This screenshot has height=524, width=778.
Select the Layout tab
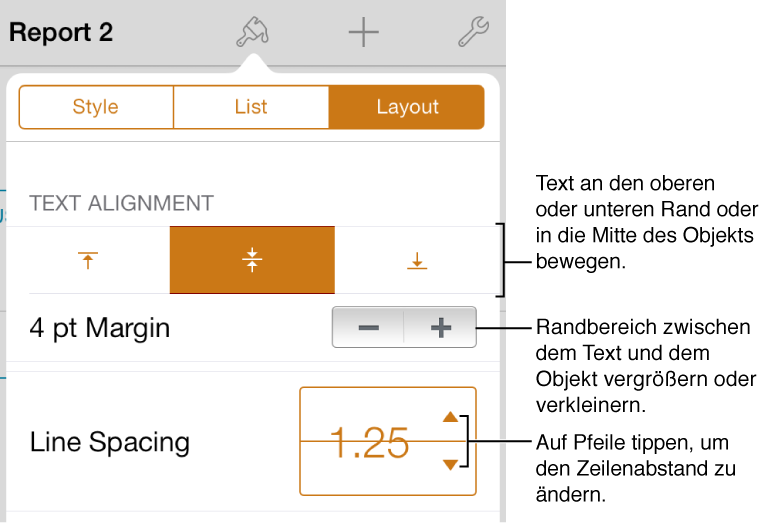tap(407, 107)
